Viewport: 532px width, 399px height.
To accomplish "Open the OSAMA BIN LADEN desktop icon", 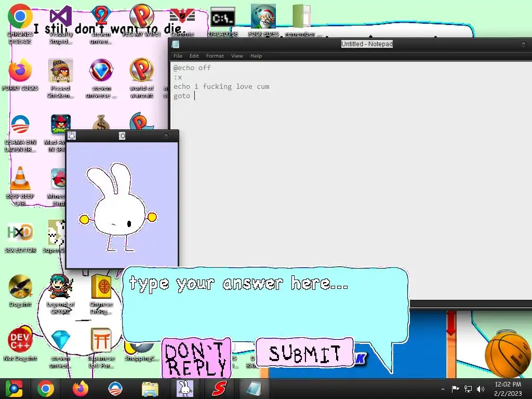I will click(x=20, y=133).
